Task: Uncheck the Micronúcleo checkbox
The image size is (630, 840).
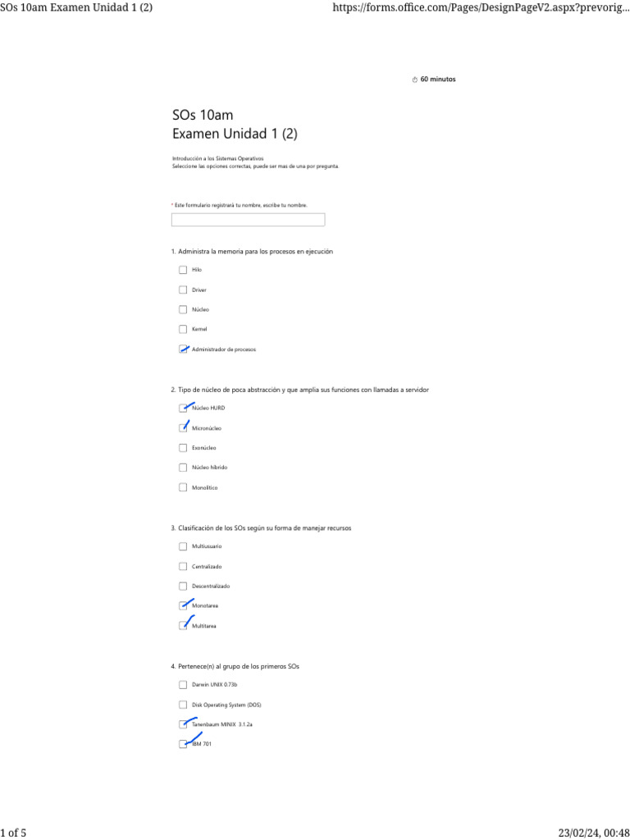Action: tap(183, 428)
